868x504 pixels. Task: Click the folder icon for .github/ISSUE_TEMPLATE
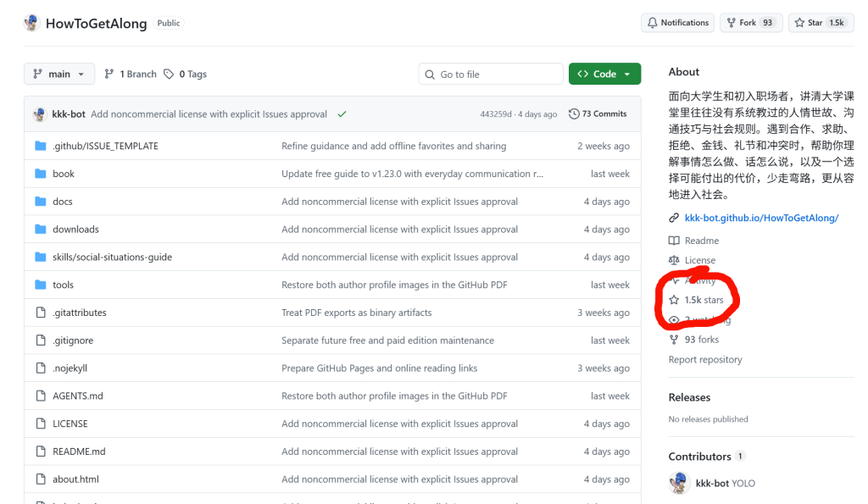click(x=41, y=146)
